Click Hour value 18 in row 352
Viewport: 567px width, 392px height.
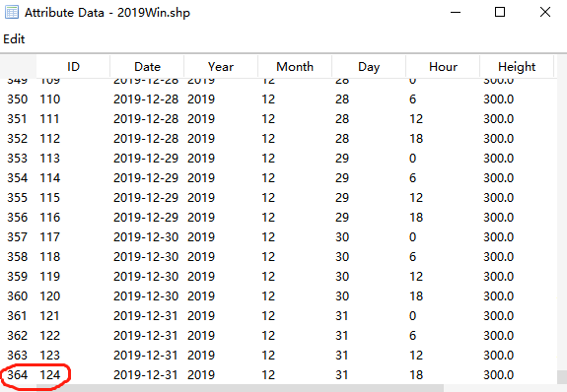416,138
